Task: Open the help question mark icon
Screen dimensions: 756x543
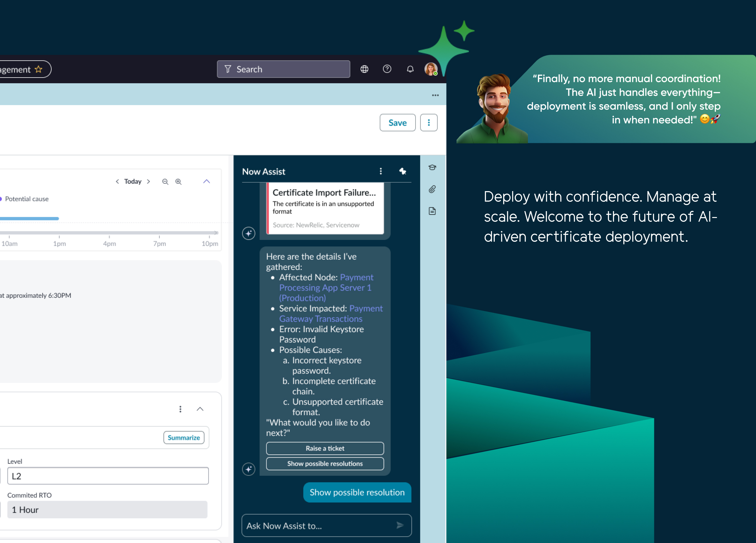Action: tap(387, 69)
